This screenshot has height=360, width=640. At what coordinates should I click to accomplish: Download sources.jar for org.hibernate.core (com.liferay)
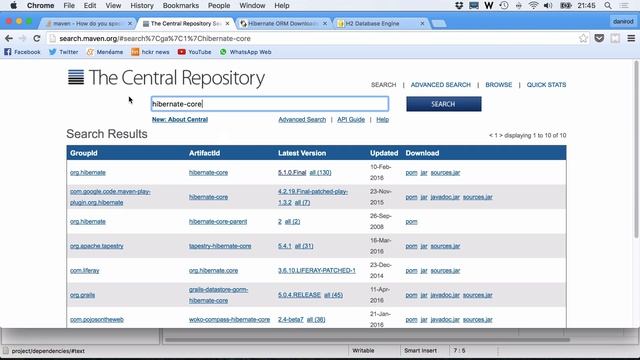[445, 271]
